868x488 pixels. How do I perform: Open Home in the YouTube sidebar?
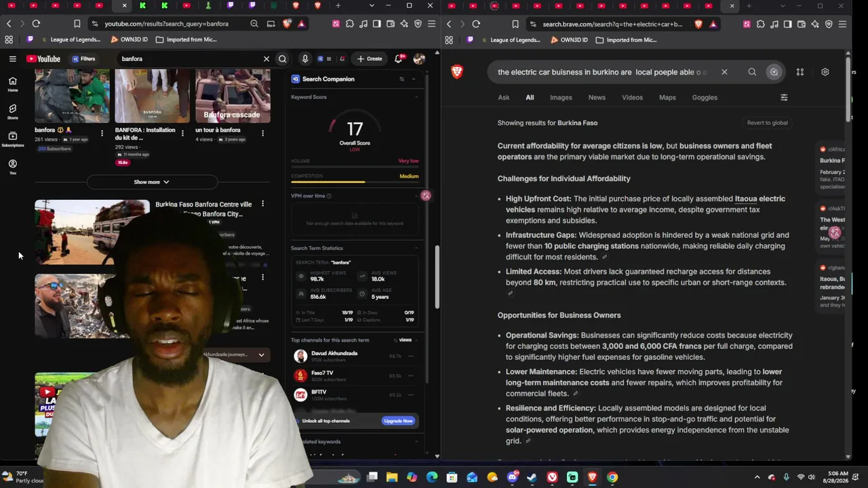pos(12,84)
